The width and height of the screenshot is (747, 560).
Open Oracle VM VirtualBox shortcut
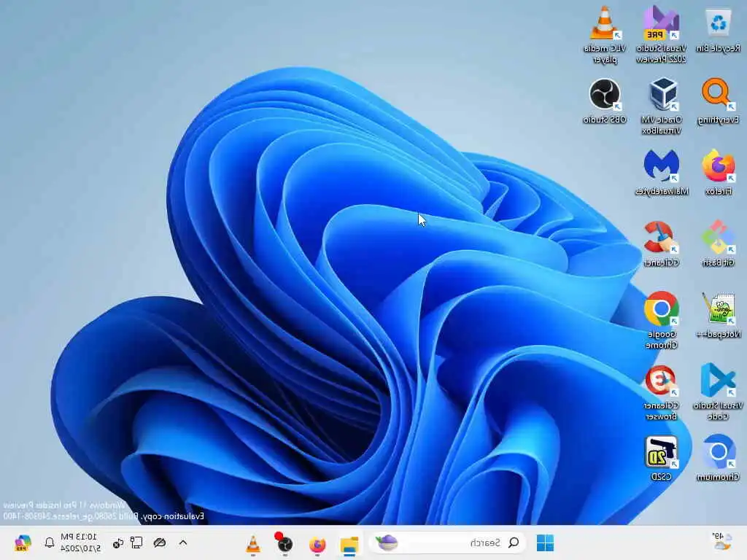click(662, 106)
